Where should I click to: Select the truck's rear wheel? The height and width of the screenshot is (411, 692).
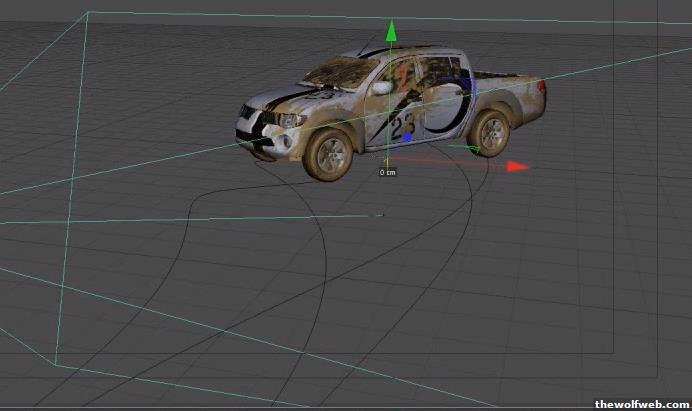(489, 132)
